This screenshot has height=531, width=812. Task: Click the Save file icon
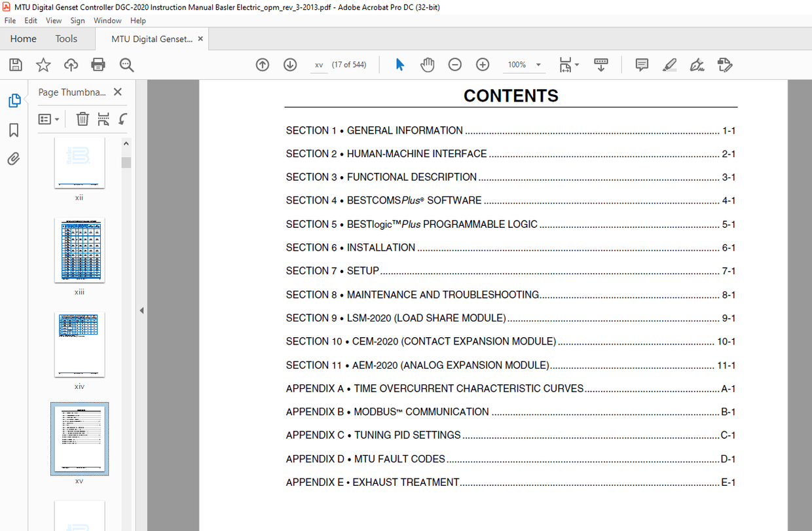(16, 65)
